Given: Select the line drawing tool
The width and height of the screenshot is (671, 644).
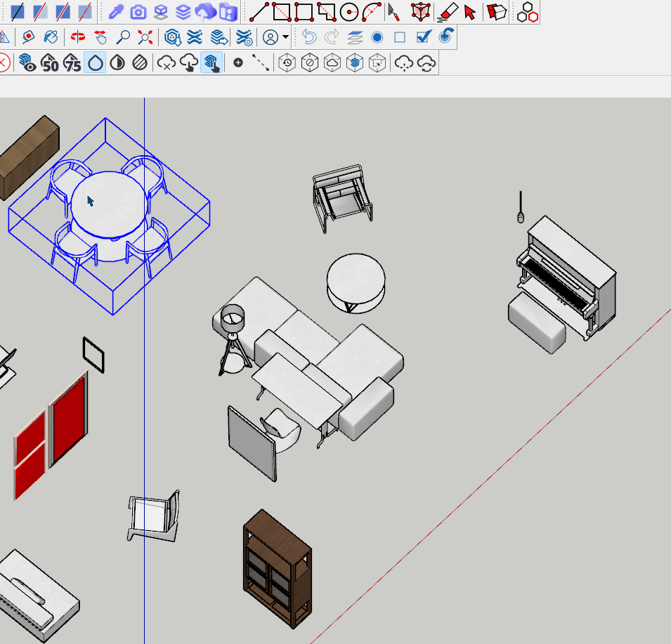Looking at the screenshot, I should pyautogui.click(x=259, y=12).
